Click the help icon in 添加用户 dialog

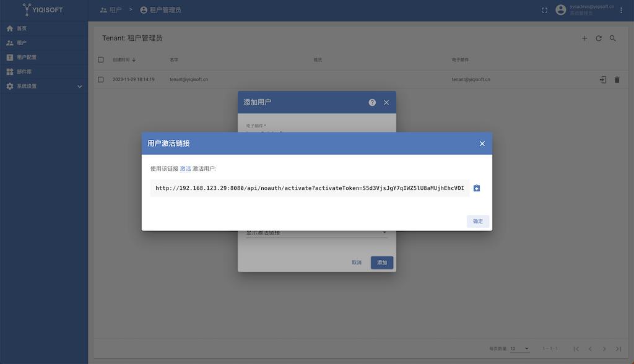[x=372, y=102]
